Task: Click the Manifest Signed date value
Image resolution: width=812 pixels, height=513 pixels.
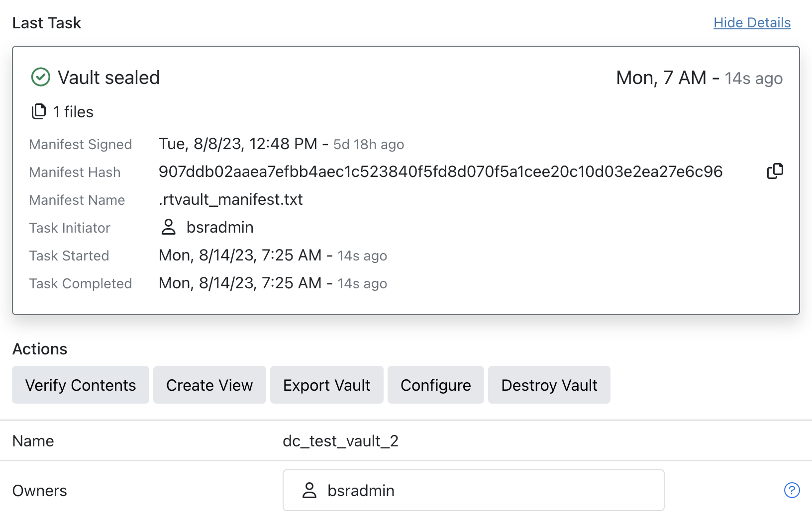Action: [x=238, y=144]
